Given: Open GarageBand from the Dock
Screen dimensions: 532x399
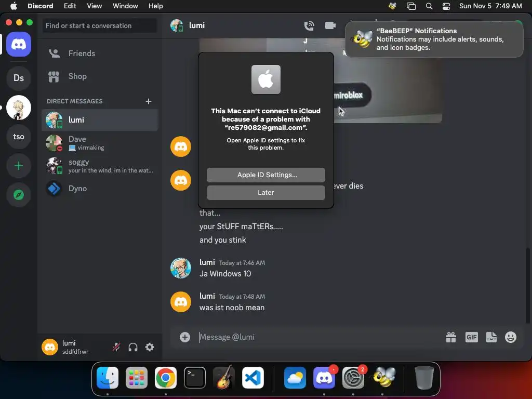Looking at the screenshot, I should [224, 378].
